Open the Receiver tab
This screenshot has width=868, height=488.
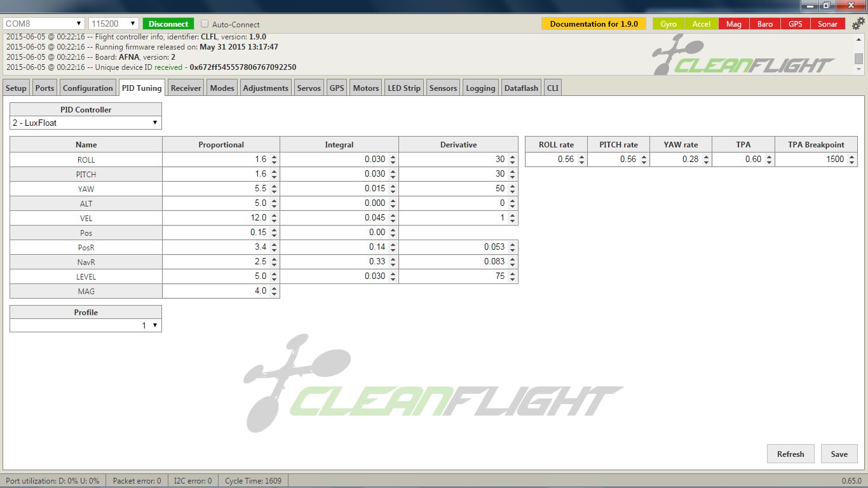coord(186,88)
